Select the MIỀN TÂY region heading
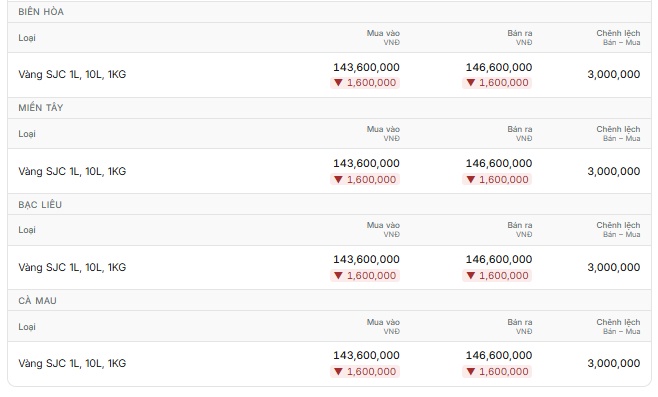The image size is (658, 397). [x=41, y=108]
